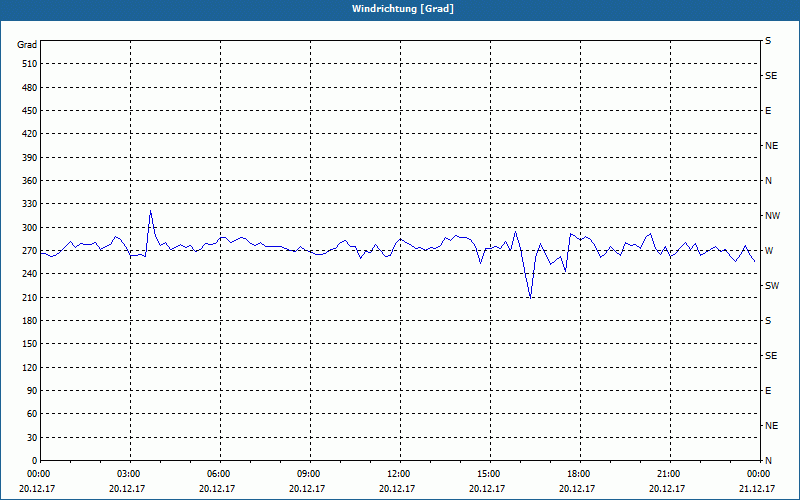This screenshot has height=500, width=800.
Task: Click the y-axis value '60'
Action: (x=32, y=414)
